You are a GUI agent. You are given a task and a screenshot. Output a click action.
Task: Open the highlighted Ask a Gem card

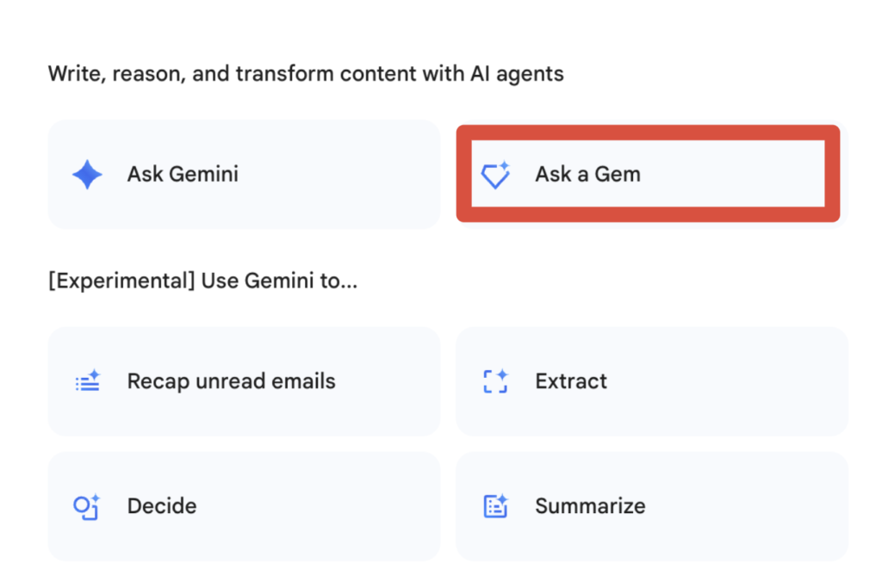tap(648, 175)
